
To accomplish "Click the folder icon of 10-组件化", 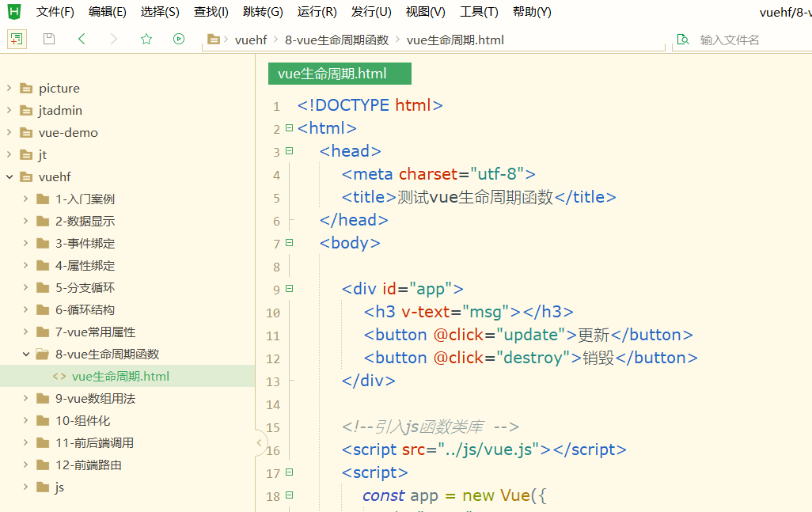I will pos(43,421).
